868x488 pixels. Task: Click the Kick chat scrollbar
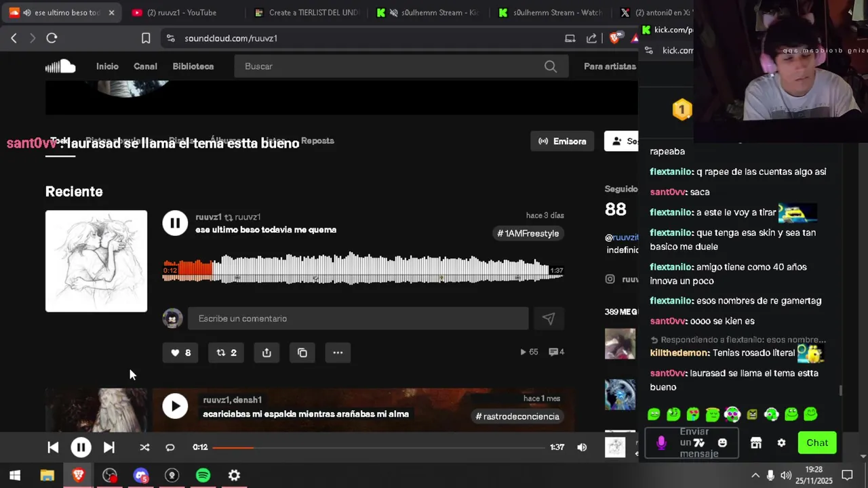click(x=841, y=390)
